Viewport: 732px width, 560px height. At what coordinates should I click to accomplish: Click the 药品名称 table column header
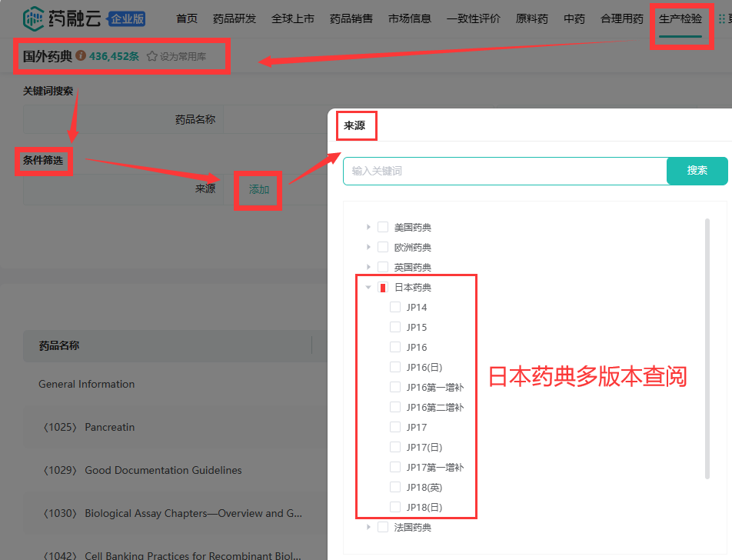click(58, 345)
